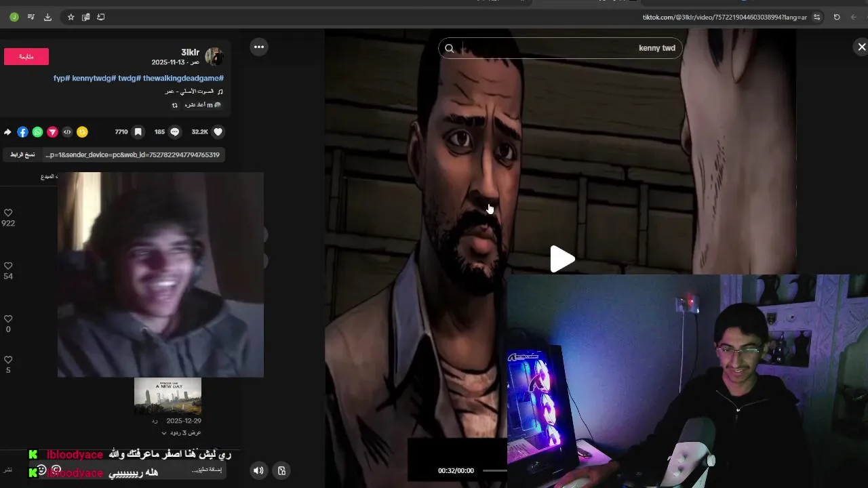Like the comment with 0 likes
The image size is (868, 488).
[x=8, y=319]
